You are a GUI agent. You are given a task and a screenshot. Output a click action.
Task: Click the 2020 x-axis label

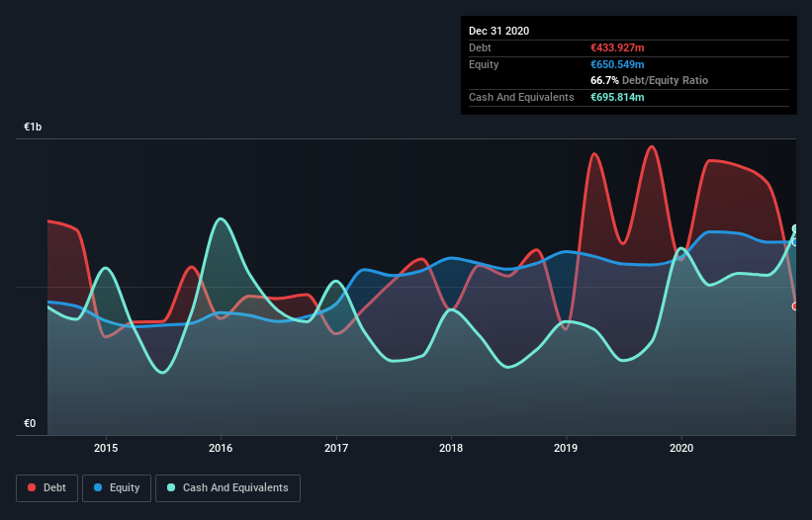point(681,448)
